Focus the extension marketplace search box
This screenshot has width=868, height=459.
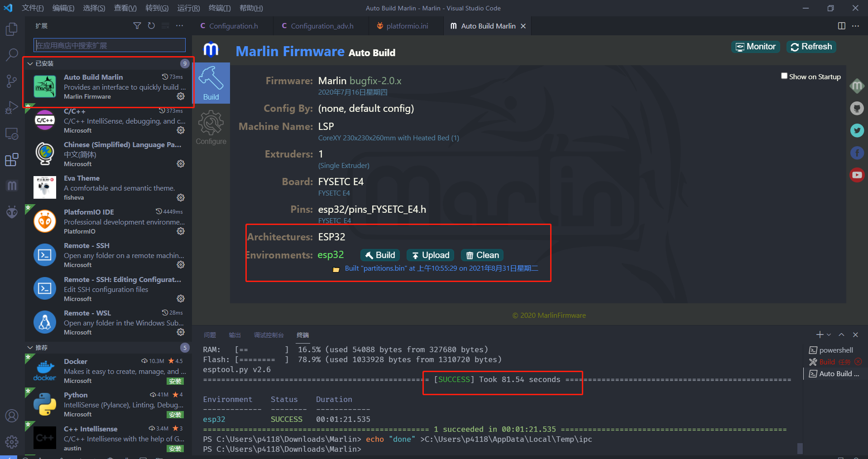click(x=110, y=45)
